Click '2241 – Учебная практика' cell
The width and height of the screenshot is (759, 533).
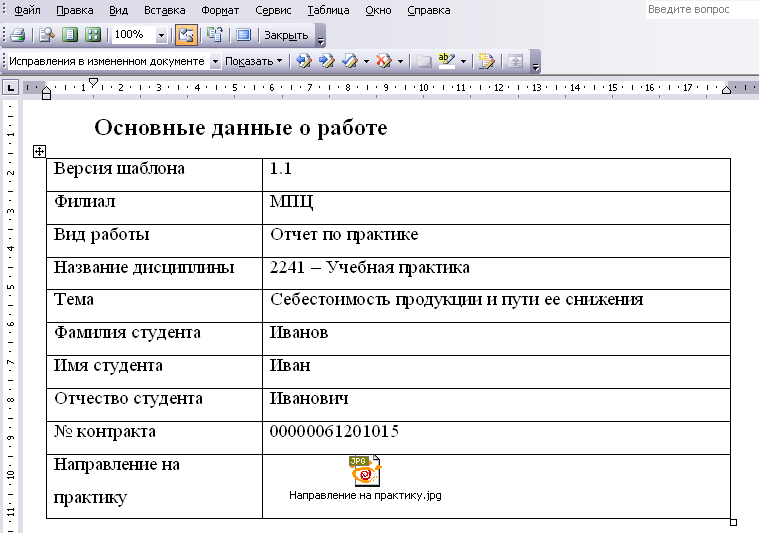point(496,274)
